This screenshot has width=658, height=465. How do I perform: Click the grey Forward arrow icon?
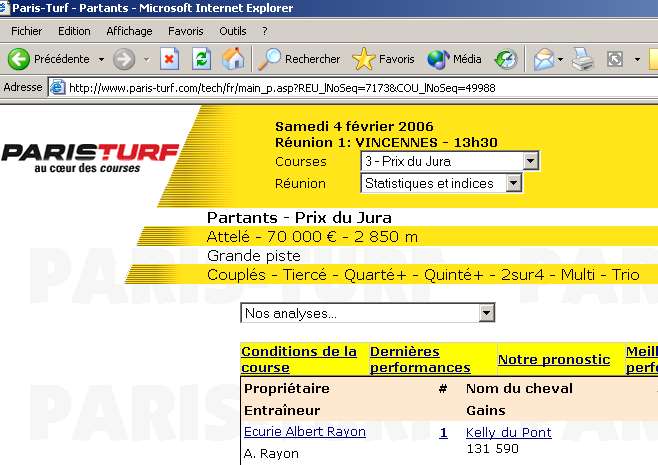click(x=124, y=59)
